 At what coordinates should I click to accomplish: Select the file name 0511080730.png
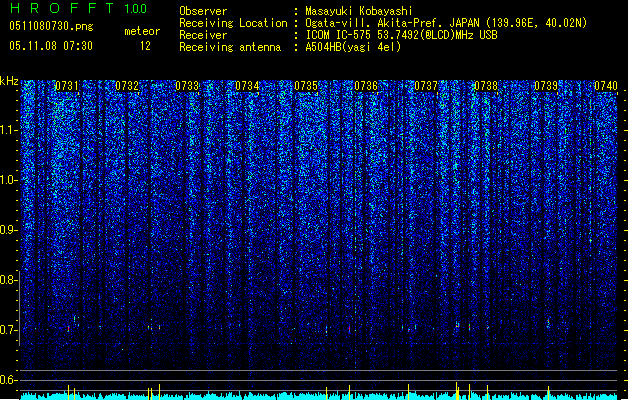click(51, 26)
